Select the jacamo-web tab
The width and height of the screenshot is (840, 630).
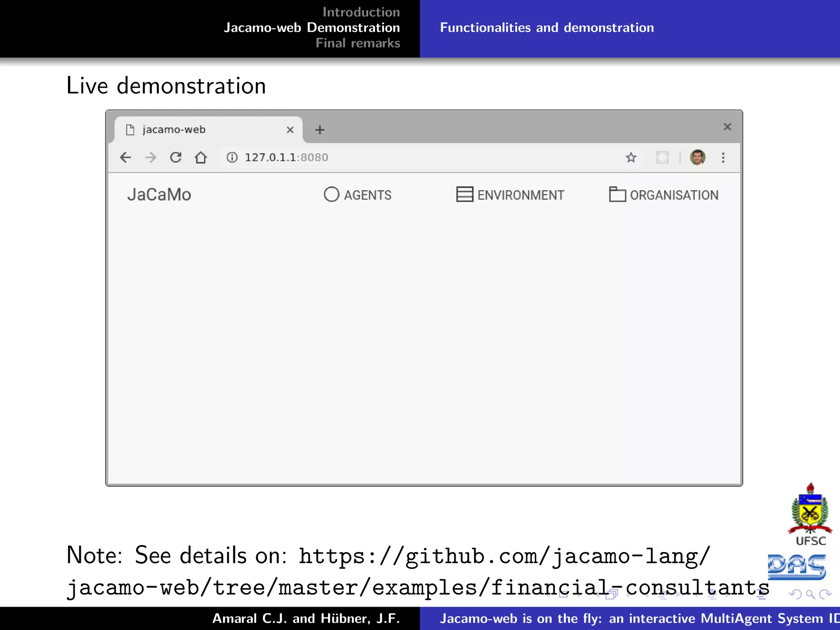pyautogui.click(x=208, y=130)
